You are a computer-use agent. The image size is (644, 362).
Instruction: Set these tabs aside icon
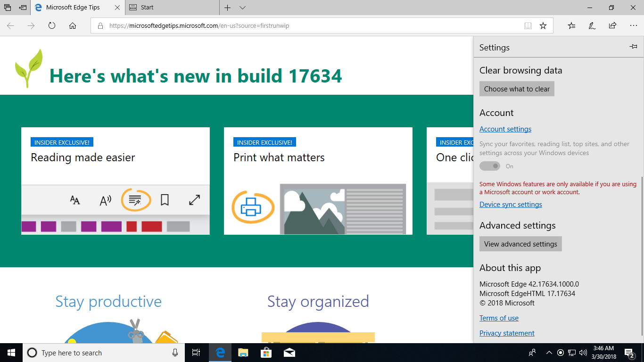click(23, 8)
